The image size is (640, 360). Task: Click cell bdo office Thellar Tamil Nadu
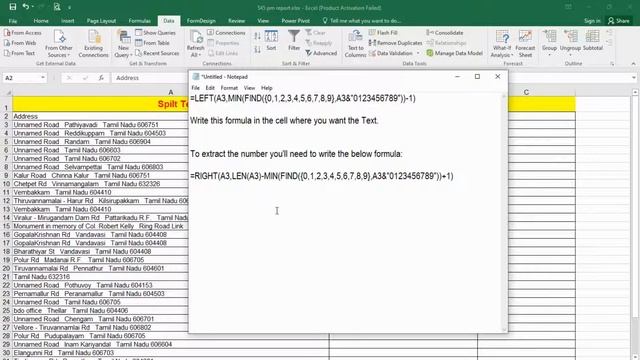pyautogui.click(x=100, y=311)
